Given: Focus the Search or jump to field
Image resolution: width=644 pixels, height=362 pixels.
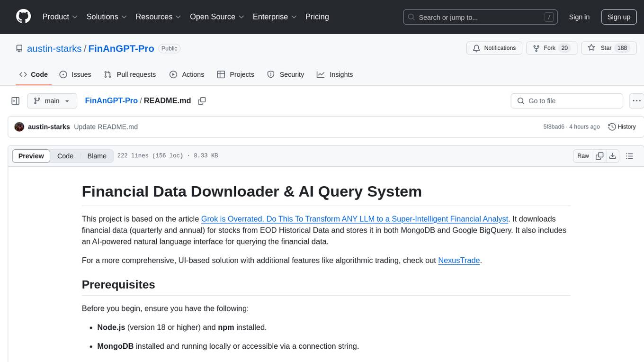Looking at the screenshot, I should click(479, 17).
